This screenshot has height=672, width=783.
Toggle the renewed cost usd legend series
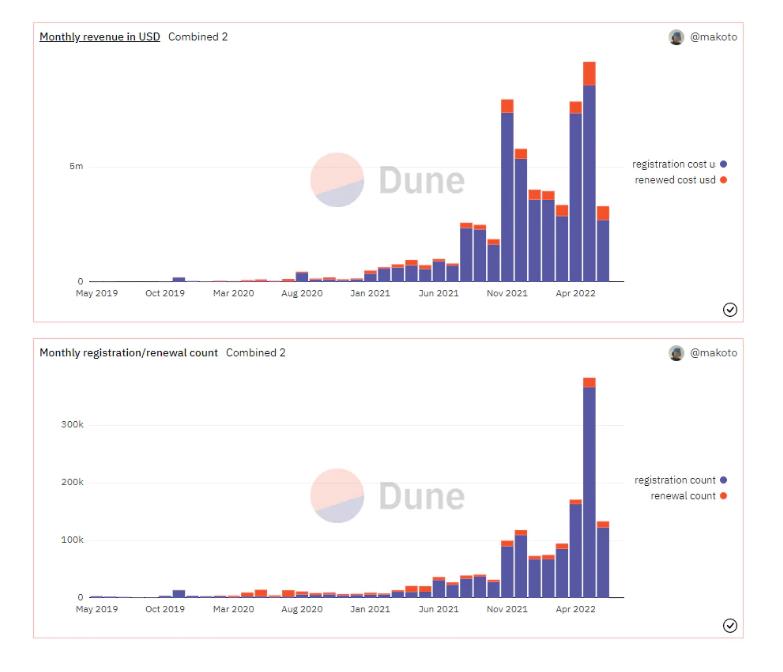(674, 179)
